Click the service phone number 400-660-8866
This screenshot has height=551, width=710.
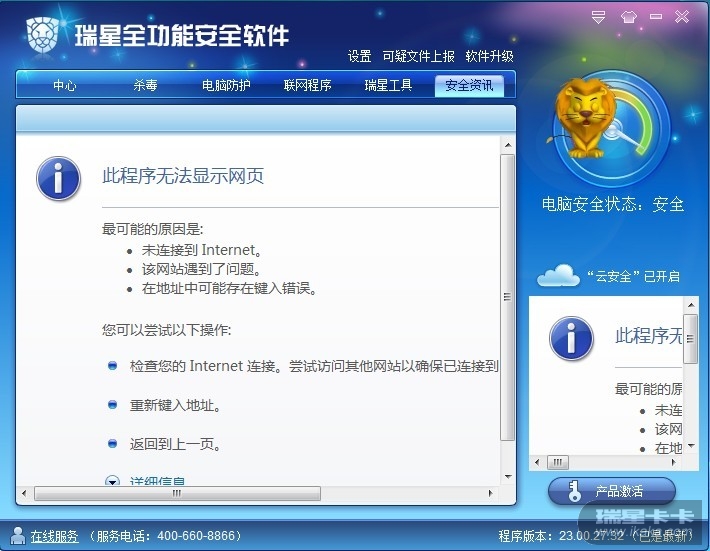[x=196, y=536]
